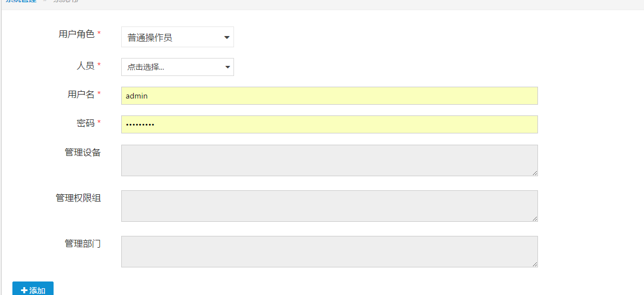Click the gray second breadcrumb item

[x=67, y=1]
